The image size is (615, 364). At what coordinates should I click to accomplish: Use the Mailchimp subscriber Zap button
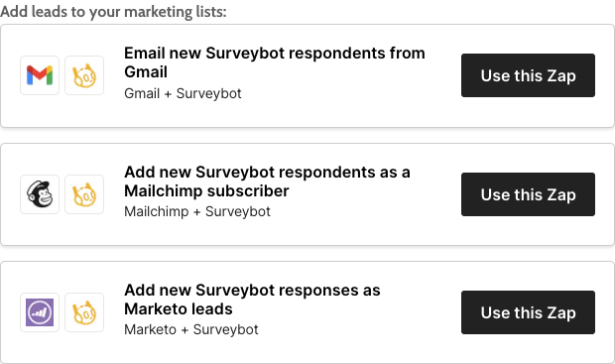(x=528, y=194)
